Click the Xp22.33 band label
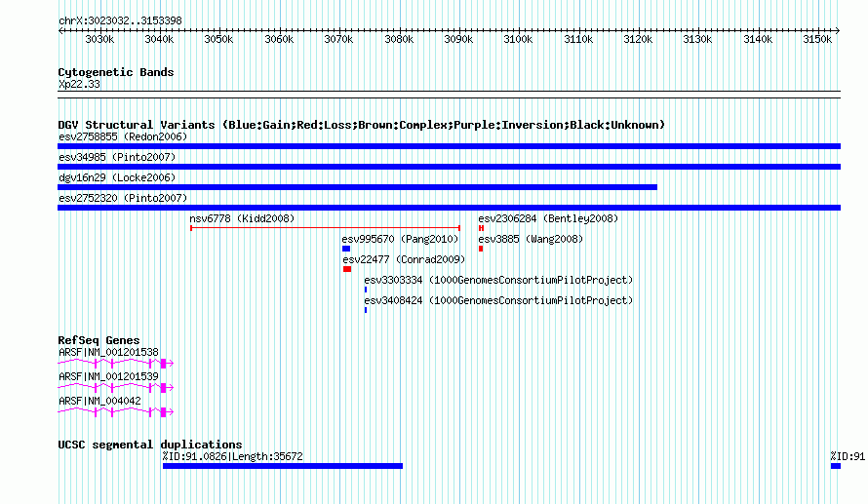Image resolution: width=868 pixels, height=504 pixels. point(79,84)
